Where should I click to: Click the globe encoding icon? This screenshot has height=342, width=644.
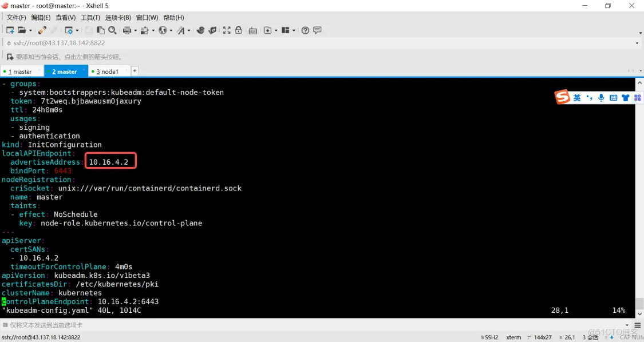163,30
